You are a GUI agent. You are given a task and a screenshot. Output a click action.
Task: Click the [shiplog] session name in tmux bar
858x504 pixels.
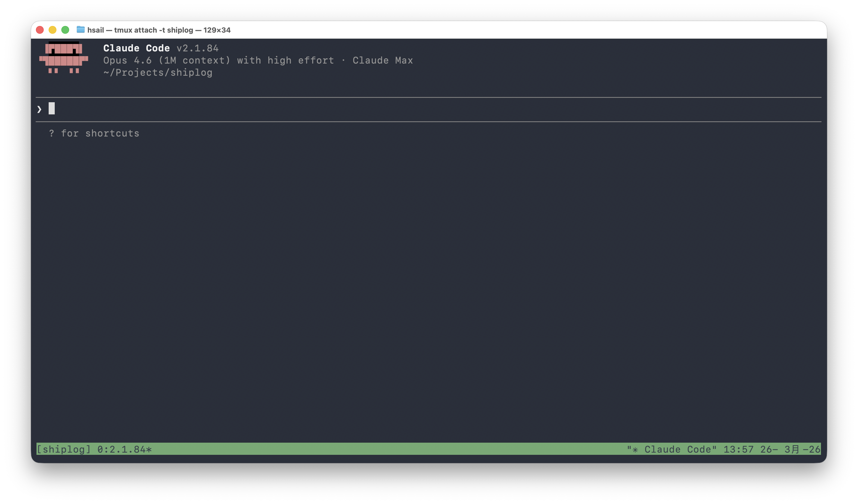64,450
